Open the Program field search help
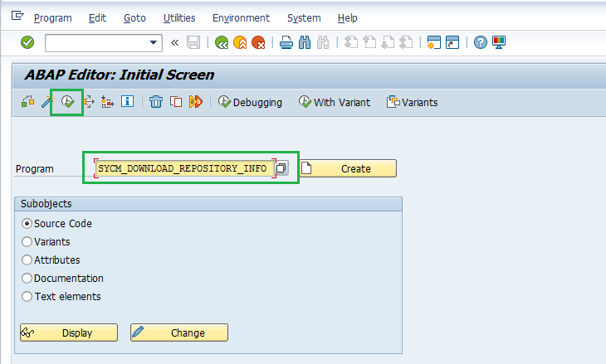The image size is (606, 364). tap(281, 168)
